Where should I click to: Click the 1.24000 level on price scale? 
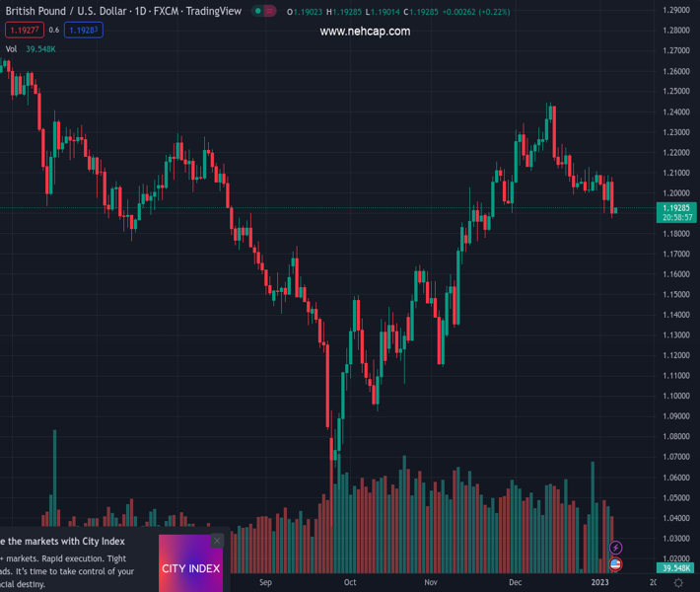pos(675,111)
